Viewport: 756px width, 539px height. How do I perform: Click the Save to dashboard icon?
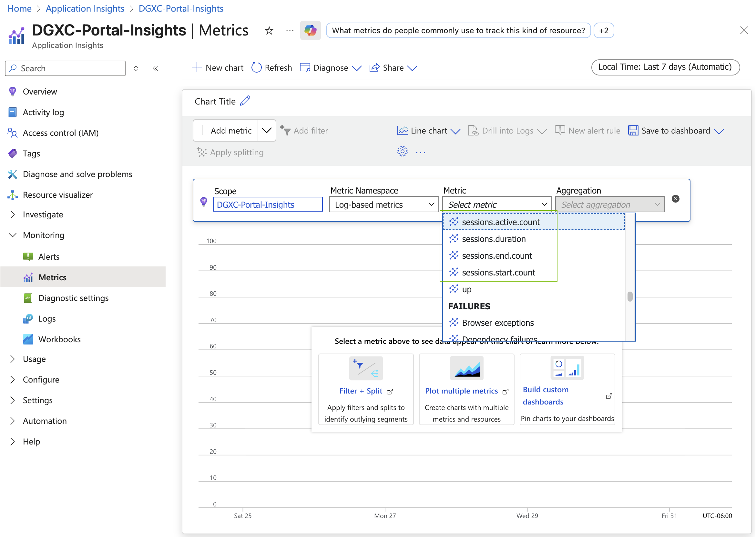[x=633, y=130]
